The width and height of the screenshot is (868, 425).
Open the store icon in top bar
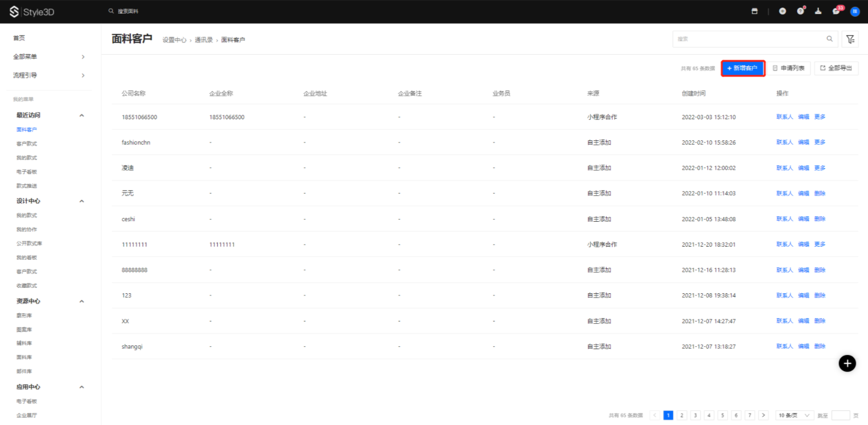754,11
